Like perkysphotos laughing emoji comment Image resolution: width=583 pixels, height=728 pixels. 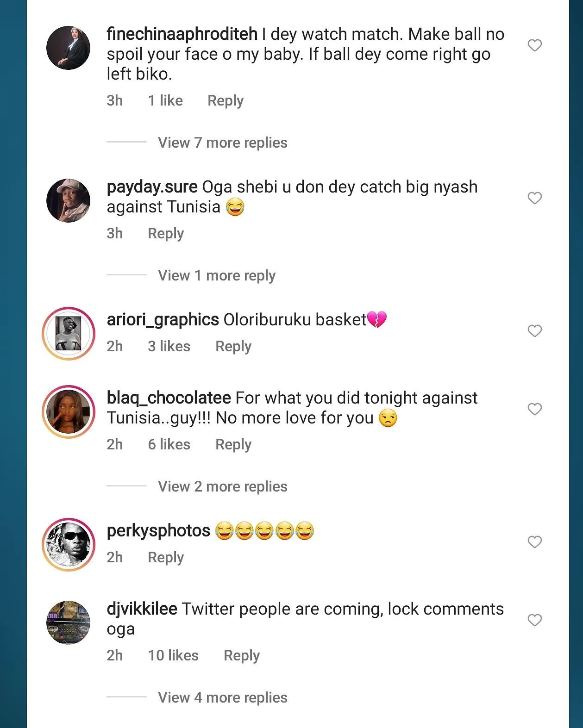(535, 542)
